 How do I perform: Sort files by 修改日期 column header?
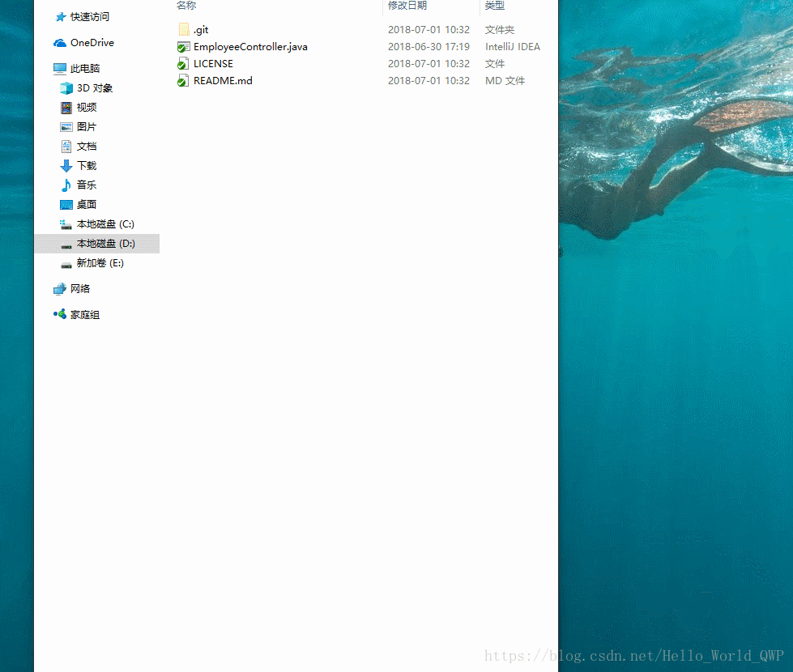click(407, 6)
